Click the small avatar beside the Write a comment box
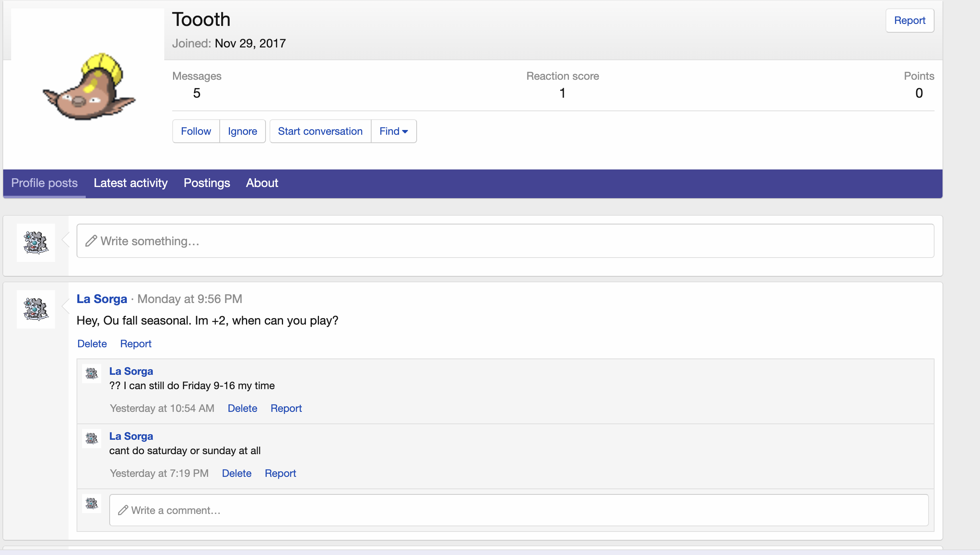The image size is (980, 555). 92,504
